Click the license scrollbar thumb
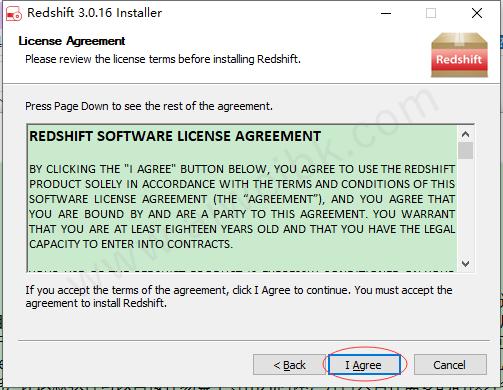The image size is (503, 390). (x=465, y=151)
